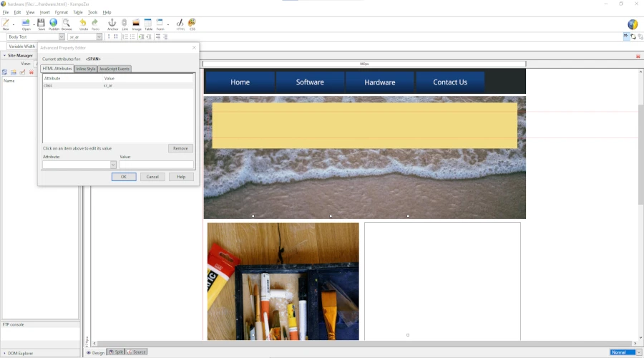Open the Help menu
Viewport: 644px width, 358px height.
(x=107, y=12)
